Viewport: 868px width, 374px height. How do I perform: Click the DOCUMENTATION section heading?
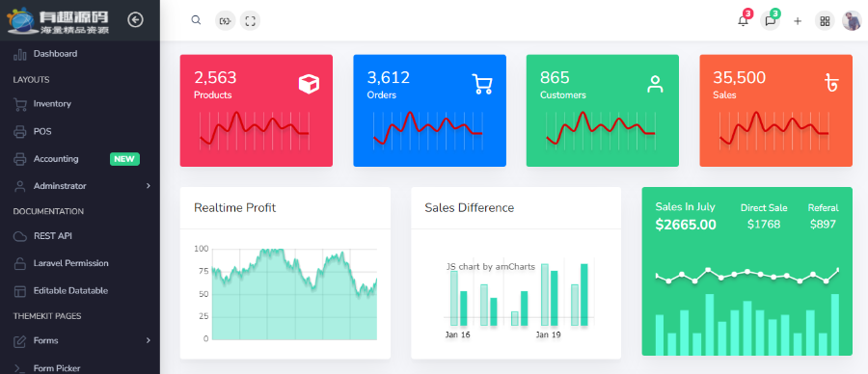49,211
